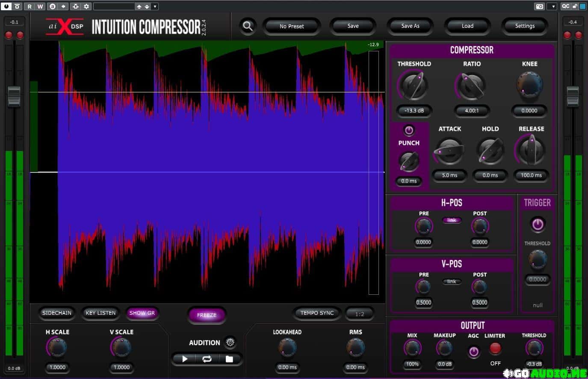Viewport: 588px width, 379px height.
Task: Toggle the Trigger power button
Action: click(x=538, y=224)
